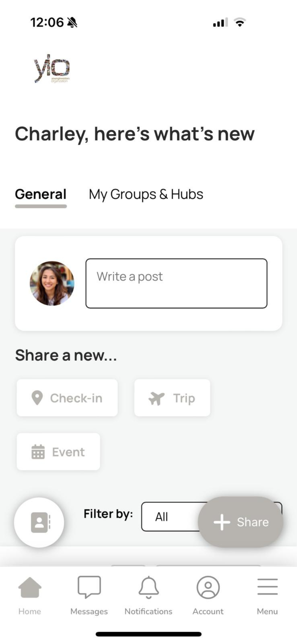Tap the user profile photo

[52, 283]
